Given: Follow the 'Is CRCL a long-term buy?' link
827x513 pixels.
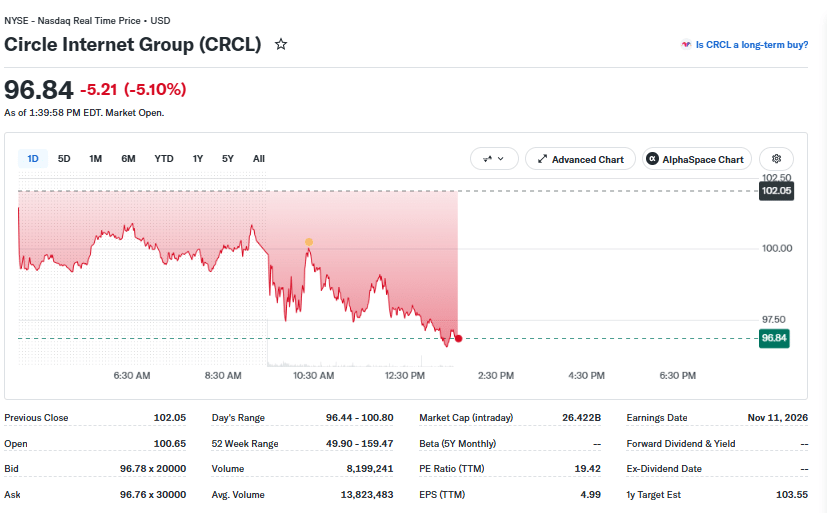Looking at the screenshot, I should pos(752,45).
